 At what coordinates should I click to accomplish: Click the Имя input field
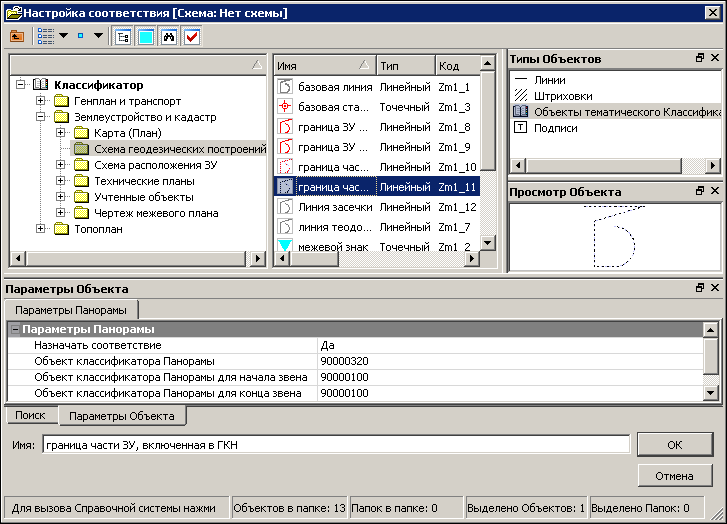(336, 445)
